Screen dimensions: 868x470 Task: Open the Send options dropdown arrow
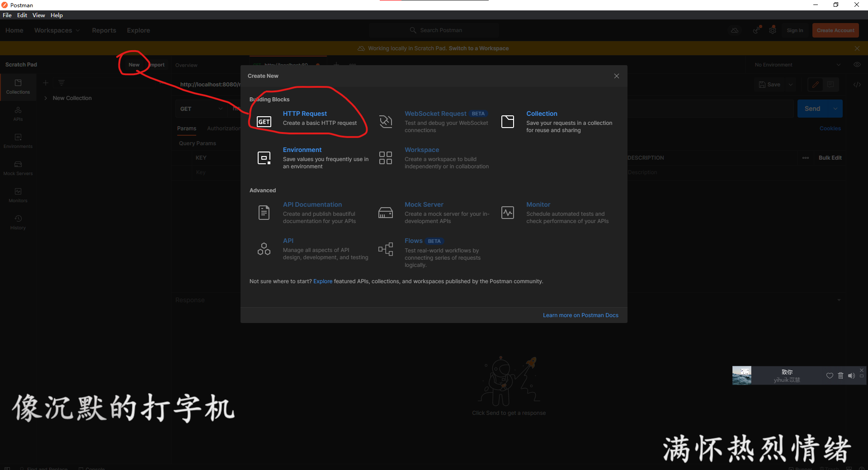pos(835,109)
